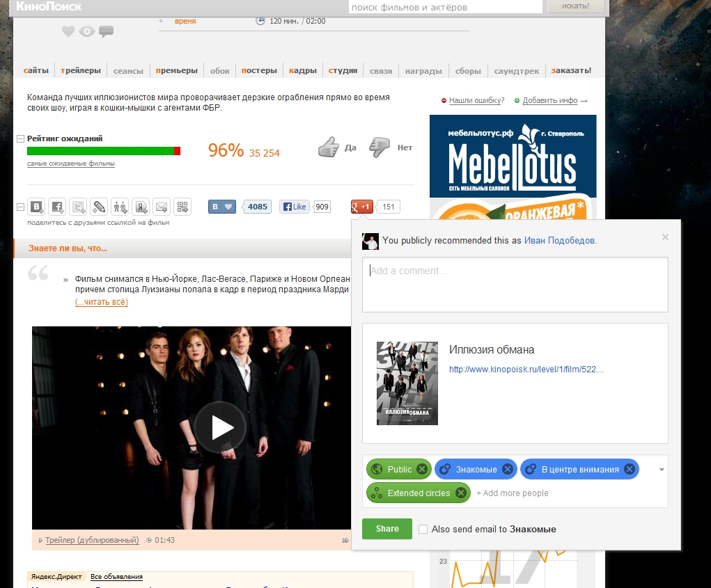Open the 'сайты' tab

coord(36,71)
